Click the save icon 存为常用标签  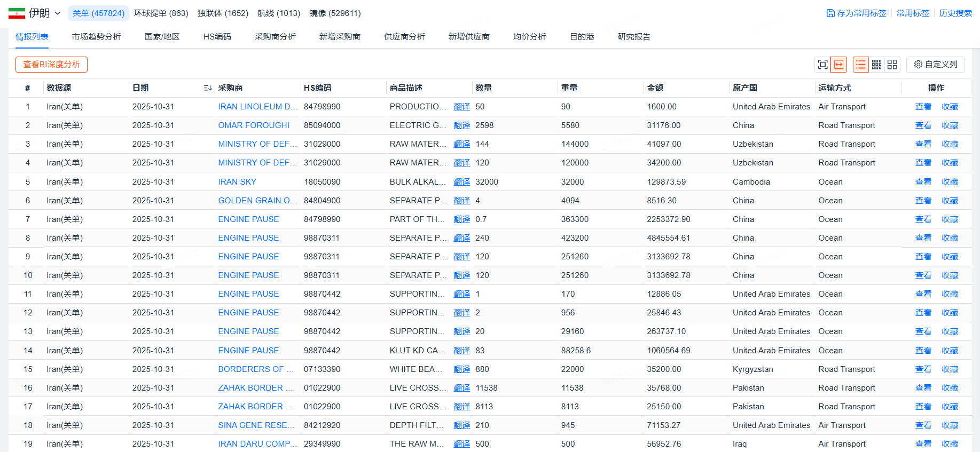click(830, 13)
